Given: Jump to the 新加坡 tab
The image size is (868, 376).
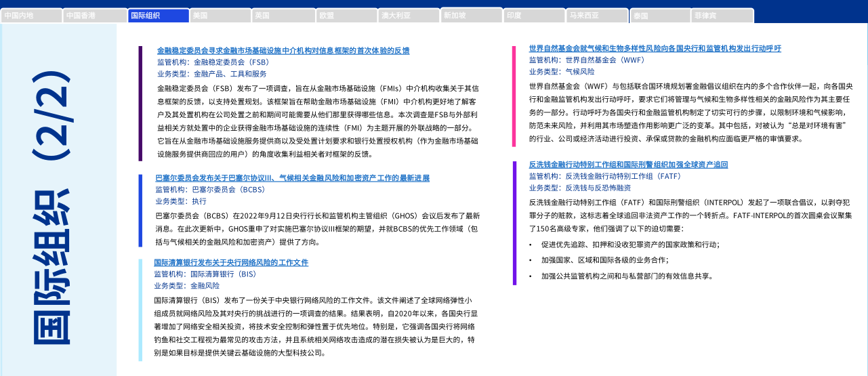Looking at the screenshot, I should [x=472, y=15].
